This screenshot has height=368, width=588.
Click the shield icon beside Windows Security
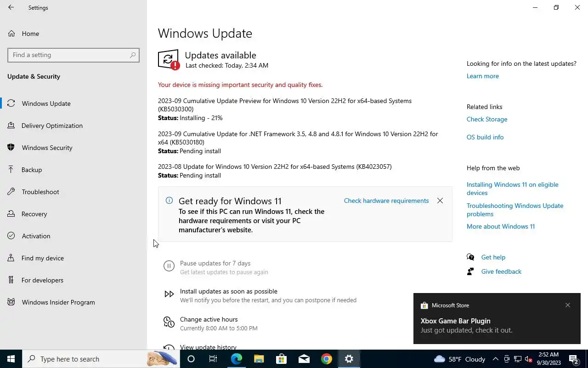click(x=11, y=147)
